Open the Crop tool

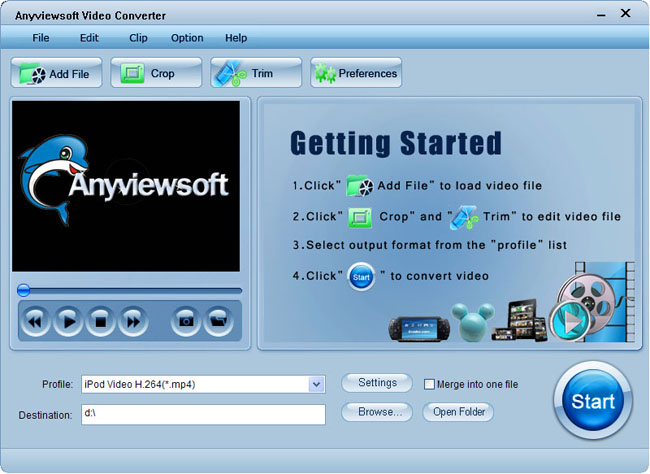[x=156, y=73]
